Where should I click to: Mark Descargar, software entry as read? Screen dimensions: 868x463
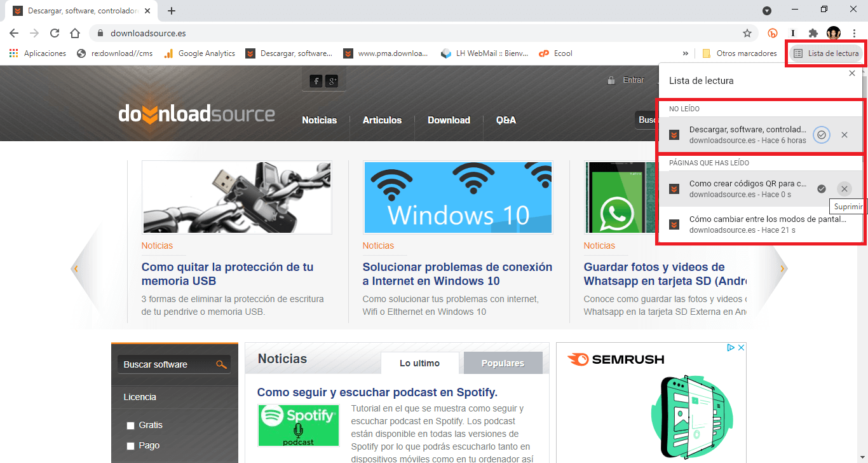(x=822, y=135)
